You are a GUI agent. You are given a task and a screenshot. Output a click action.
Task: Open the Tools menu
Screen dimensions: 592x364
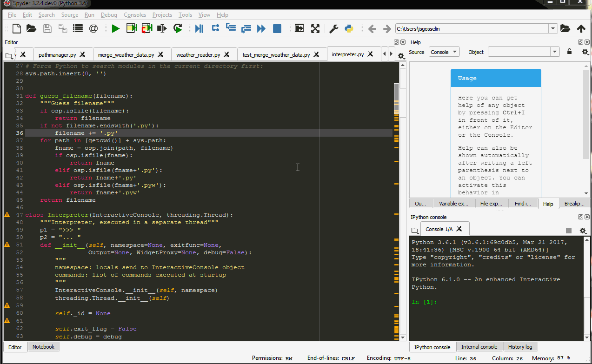click(x=185, y=15)
